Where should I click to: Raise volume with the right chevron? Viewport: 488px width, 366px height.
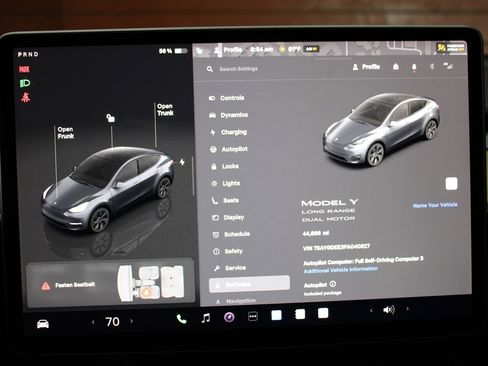click(407, 309)
